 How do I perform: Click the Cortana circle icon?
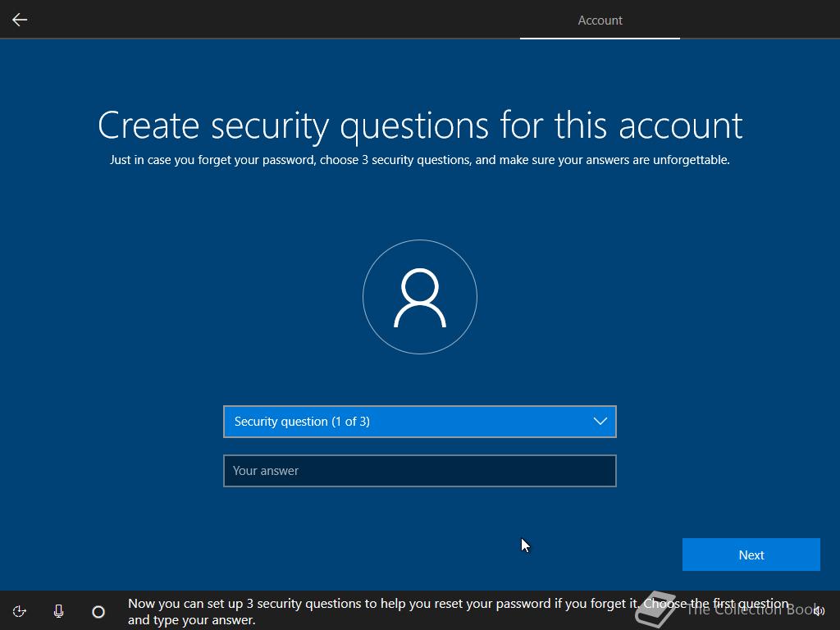tap(98, 611)
